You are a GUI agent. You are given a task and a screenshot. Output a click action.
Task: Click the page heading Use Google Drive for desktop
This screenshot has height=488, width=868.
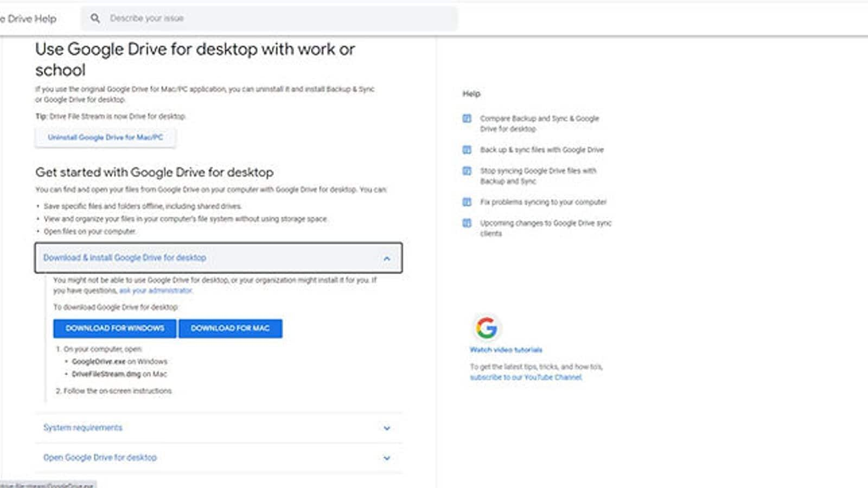(195, 60)
